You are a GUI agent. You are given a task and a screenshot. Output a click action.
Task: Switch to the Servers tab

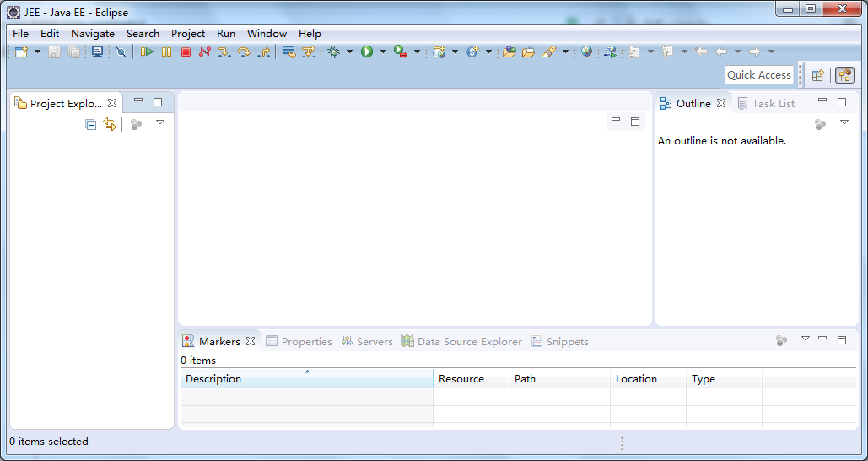click(367, 342)
